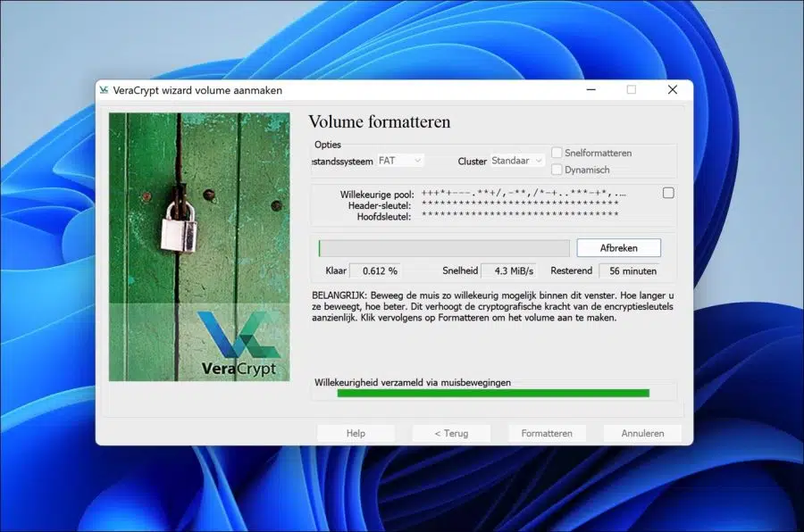Click the Afbreken button

[x=619, y=248]
